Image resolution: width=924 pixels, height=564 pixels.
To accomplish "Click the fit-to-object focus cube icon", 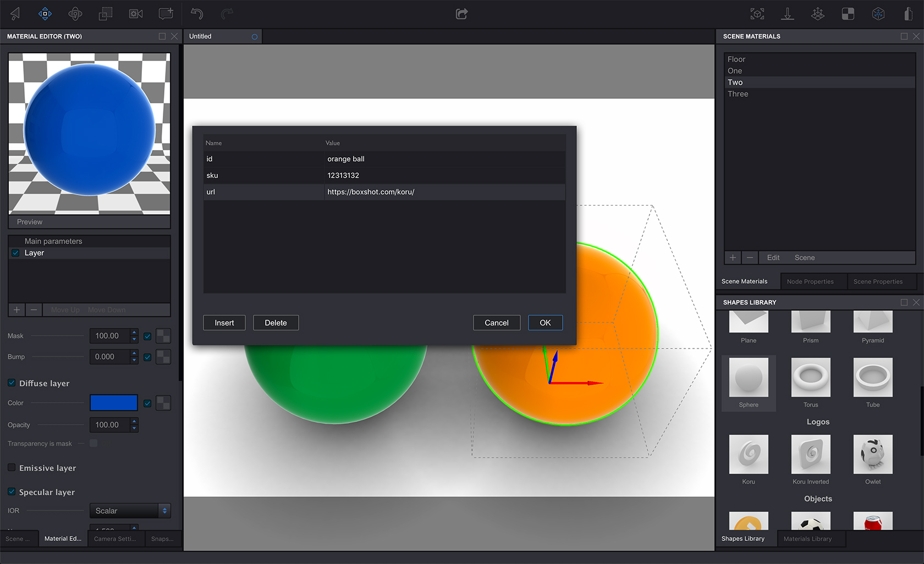I will pos(757,14).
